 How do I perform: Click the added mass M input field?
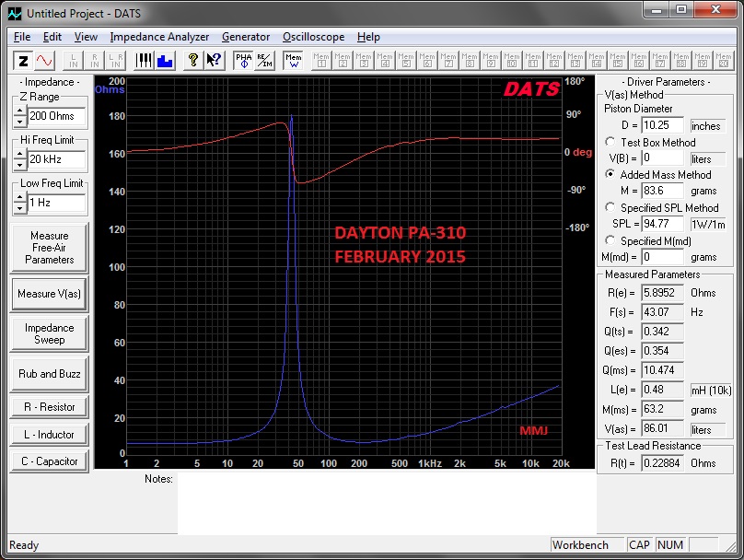click(x=662, y=191)
